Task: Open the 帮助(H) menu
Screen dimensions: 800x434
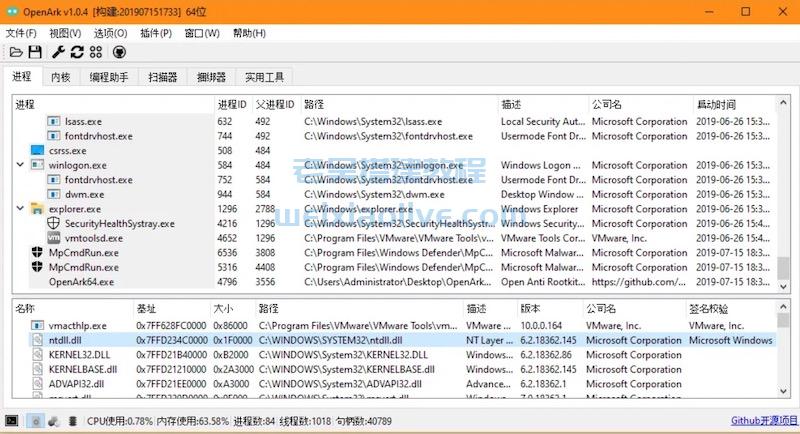Action: click(x=249, y=33)
